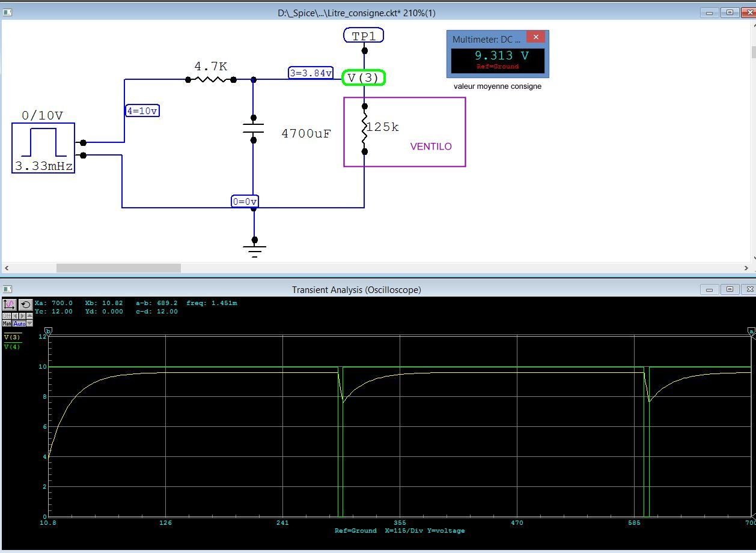Click the Xa: 700.0 cursor readout
Screen dimensions: 756x553
click(53, 303)
